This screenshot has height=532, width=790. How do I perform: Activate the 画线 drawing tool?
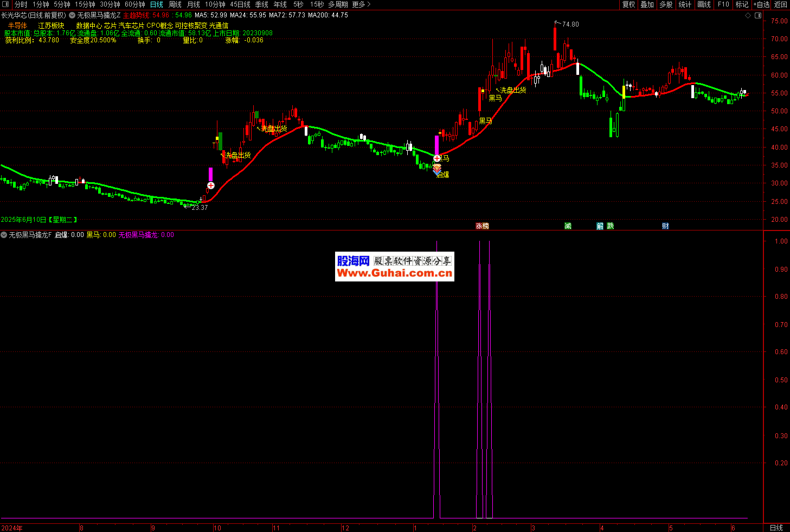pos(704,4)
